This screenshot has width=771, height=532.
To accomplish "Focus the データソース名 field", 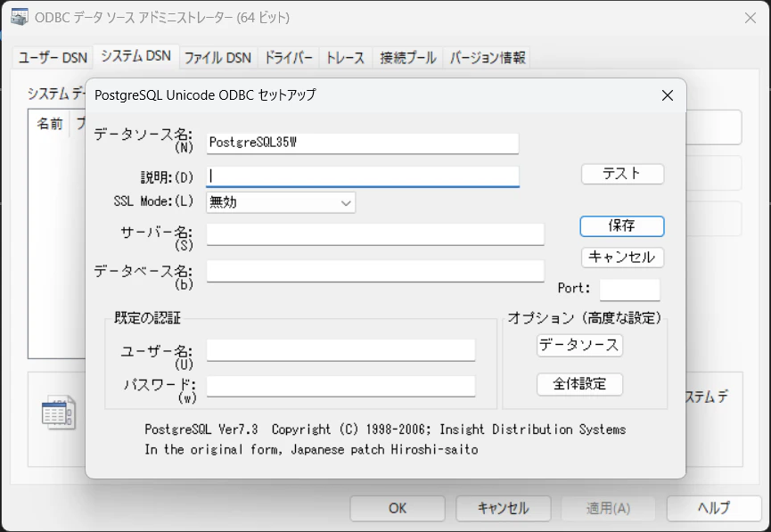I will [x=363, y=143].
